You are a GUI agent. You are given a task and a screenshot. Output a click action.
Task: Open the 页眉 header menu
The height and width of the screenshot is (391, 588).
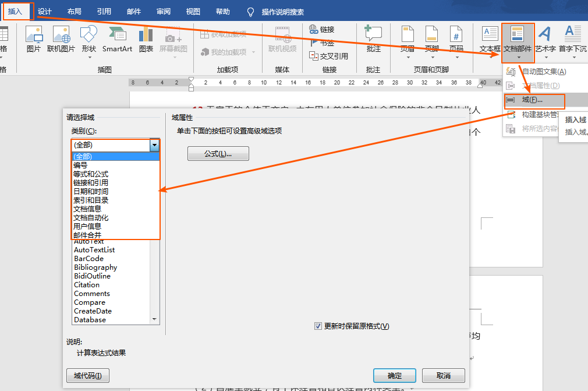tap(408, 39)
